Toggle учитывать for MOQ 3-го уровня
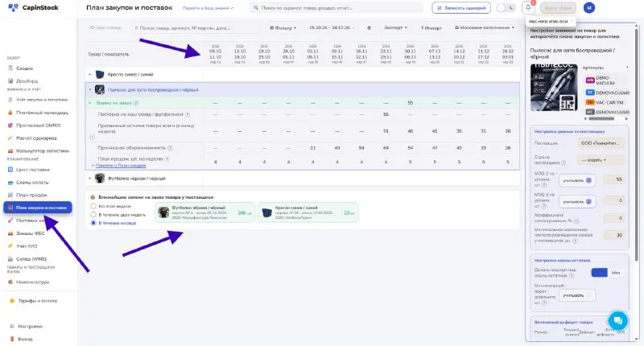 tap(577, 201)
